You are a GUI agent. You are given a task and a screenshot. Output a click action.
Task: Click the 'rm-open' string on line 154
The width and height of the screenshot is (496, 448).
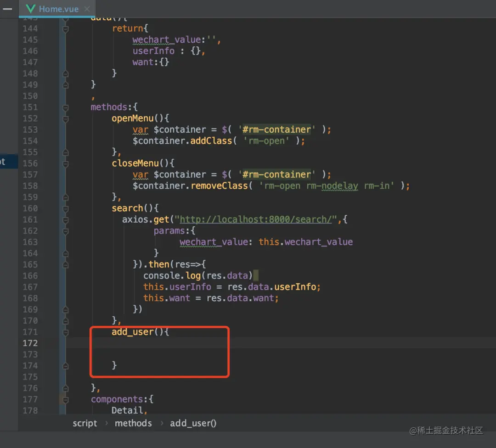tap(266, 141)
